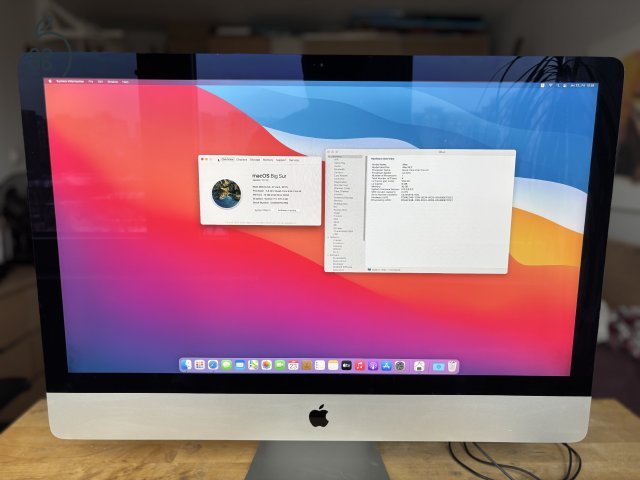This screenshot has height=480, width=640.
Task: Launch FaceTime from the Dock
Action: click(280, 365)
